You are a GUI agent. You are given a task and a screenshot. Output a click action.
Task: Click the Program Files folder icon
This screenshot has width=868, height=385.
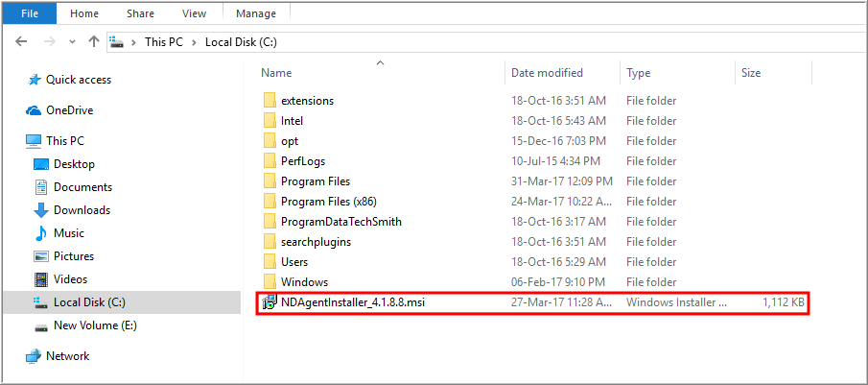[x=270, y=181]
